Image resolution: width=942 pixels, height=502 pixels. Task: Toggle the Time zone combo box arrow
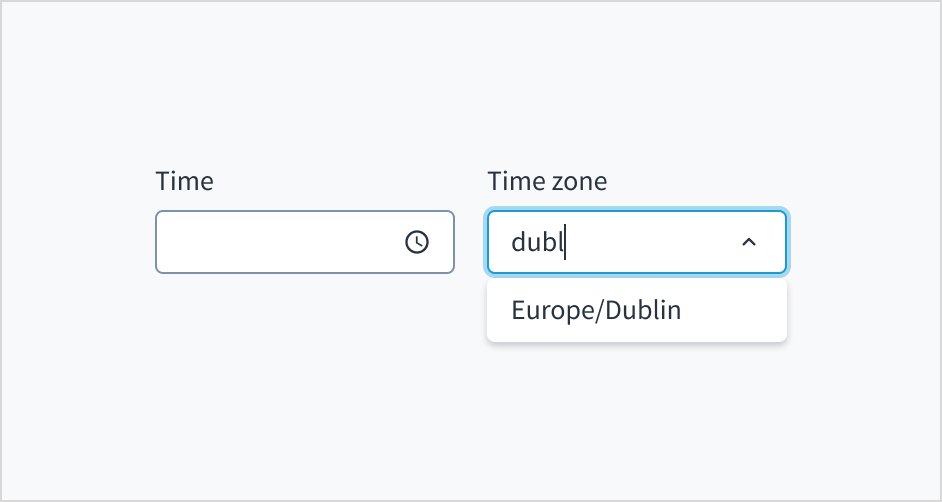point(748,242)
